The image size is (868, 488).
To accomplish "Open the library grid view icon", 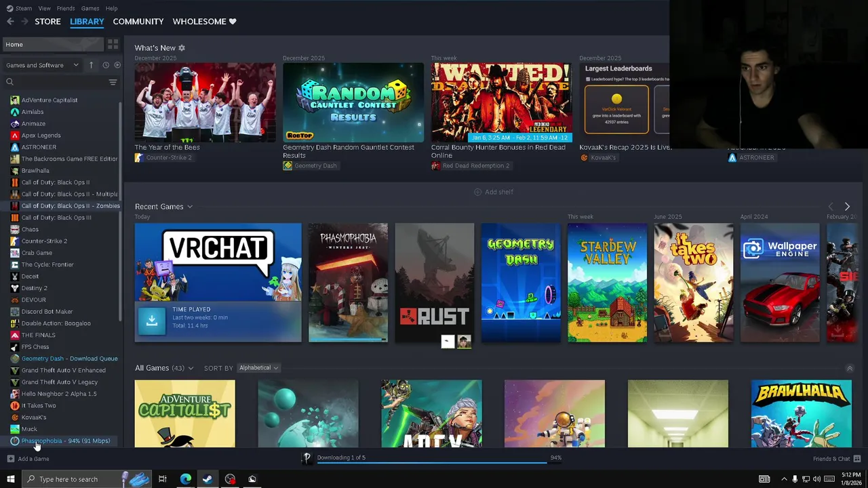I will [113, 44].
